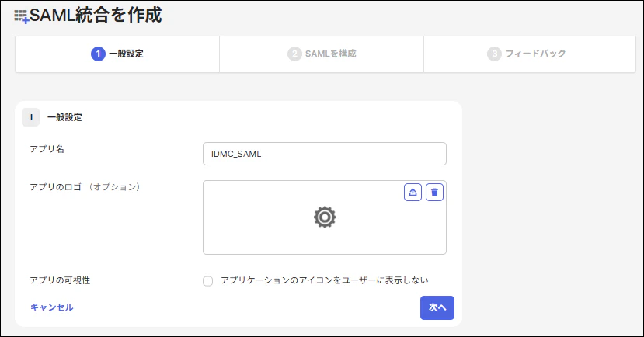Click the upload logo icon button
644x337 pixels.
[413, 192]
